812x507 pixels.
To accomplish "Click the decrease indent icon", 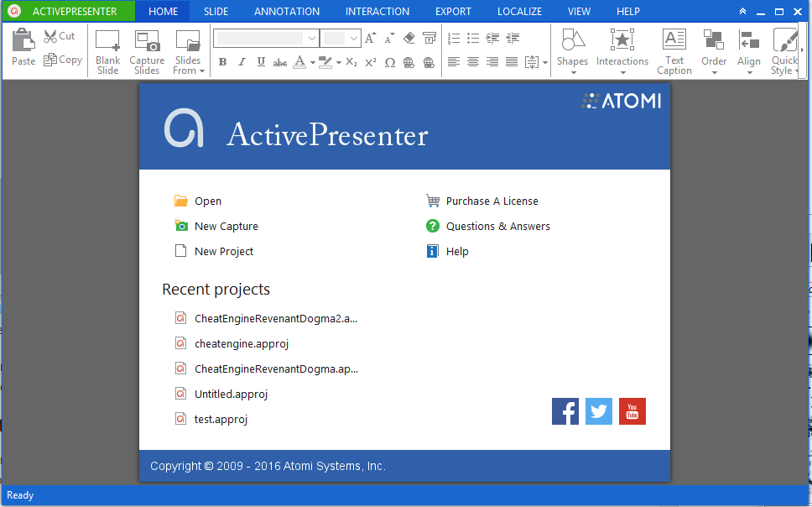I will (x=513, y=38).
